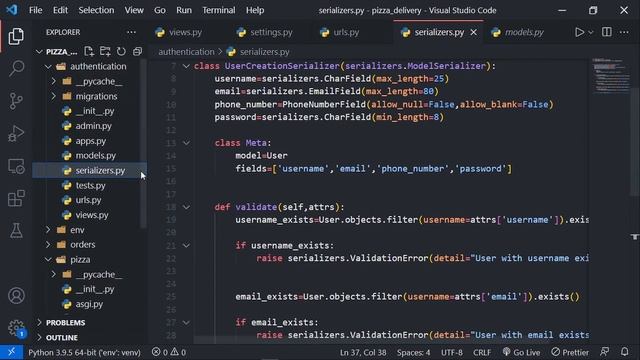Select Python 3.9.5 interpreter in status bar

coord(84,352)
